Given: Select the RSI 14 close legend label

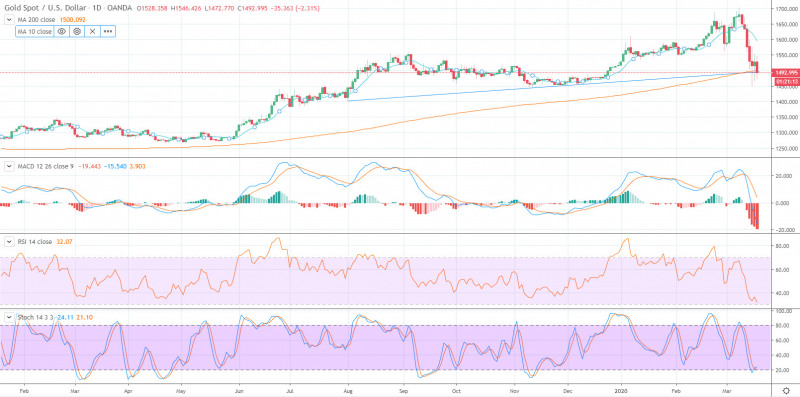Looking at the screenshot, I should pos(35,241).
